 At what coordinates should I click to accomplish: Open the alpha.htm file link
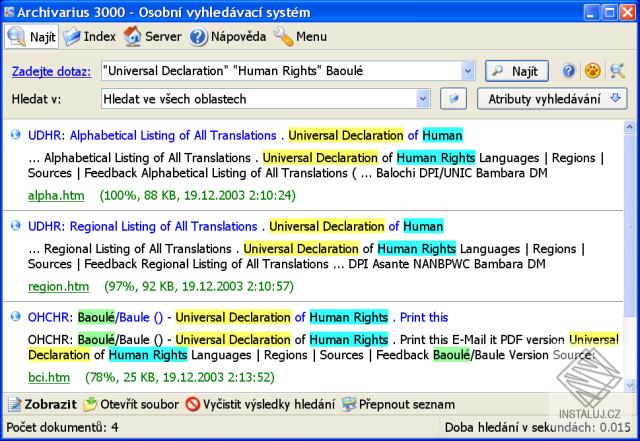click(56, 196)
